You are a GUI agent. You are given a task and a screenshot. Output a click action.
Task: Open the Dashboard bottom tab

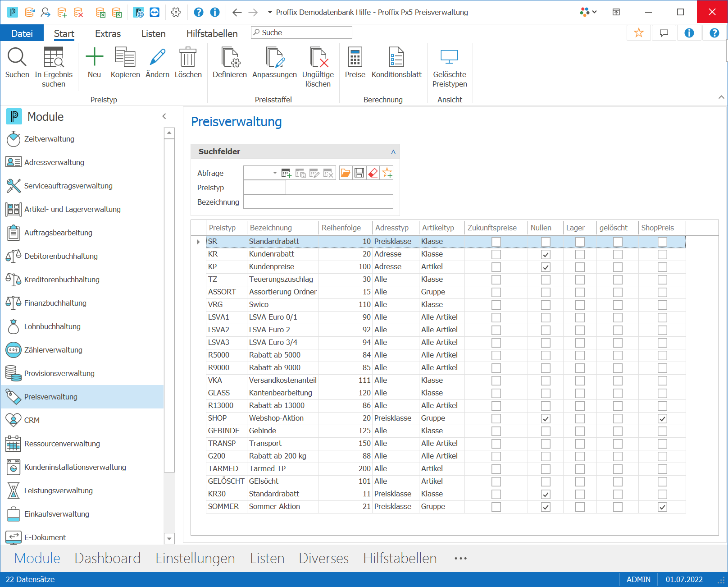(x=108, y=558)
